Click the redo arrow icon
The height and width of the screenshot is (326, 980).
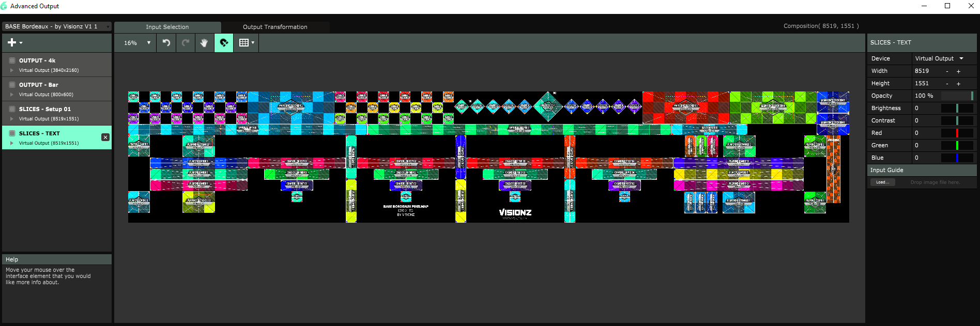click(186, 43)
